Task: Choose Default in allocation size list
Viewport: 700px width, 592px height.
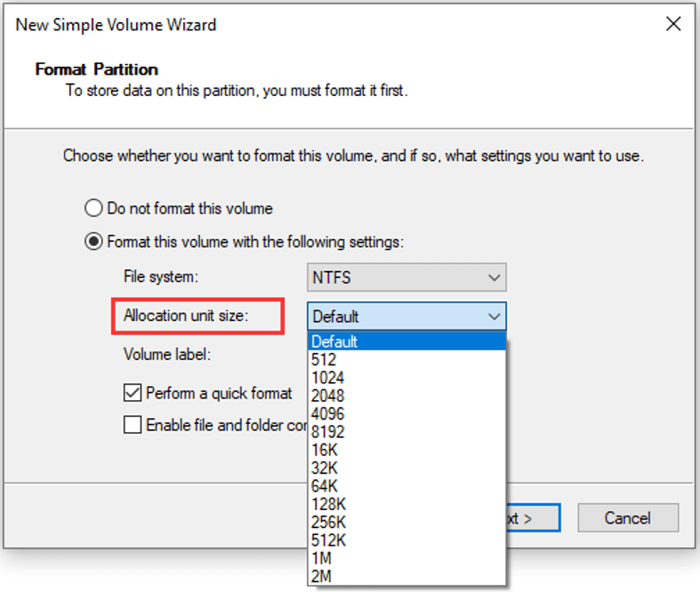Action: (406, 341)
